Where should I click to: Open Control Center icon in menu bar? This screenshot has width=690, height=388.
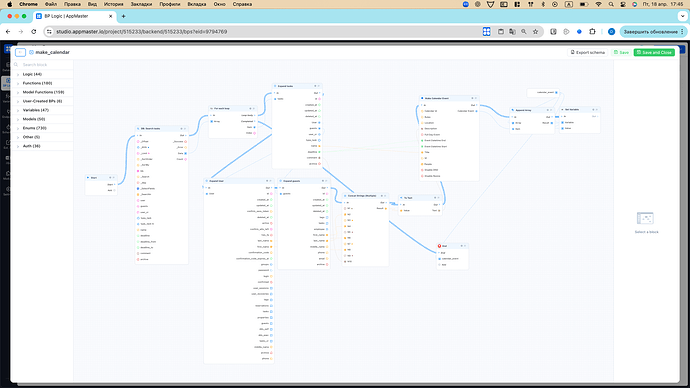tap(623, 4)
